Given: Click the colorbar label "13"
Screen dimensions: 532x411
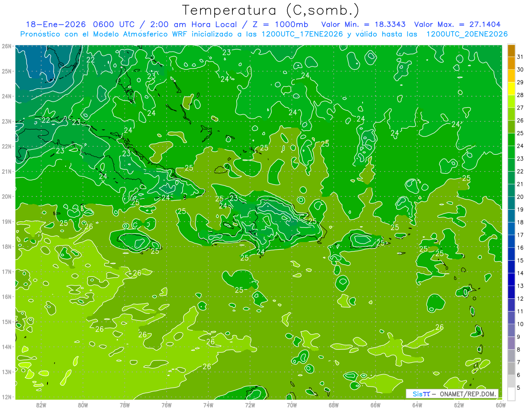Looking at the screenshot, I should click(x=520, y=286).
